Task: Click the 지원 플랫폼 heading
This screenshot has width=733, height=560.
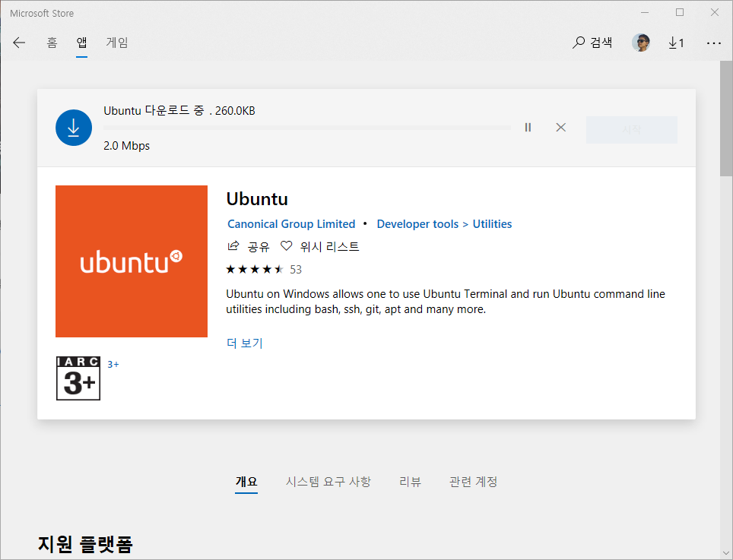Action: click(85, 544)
